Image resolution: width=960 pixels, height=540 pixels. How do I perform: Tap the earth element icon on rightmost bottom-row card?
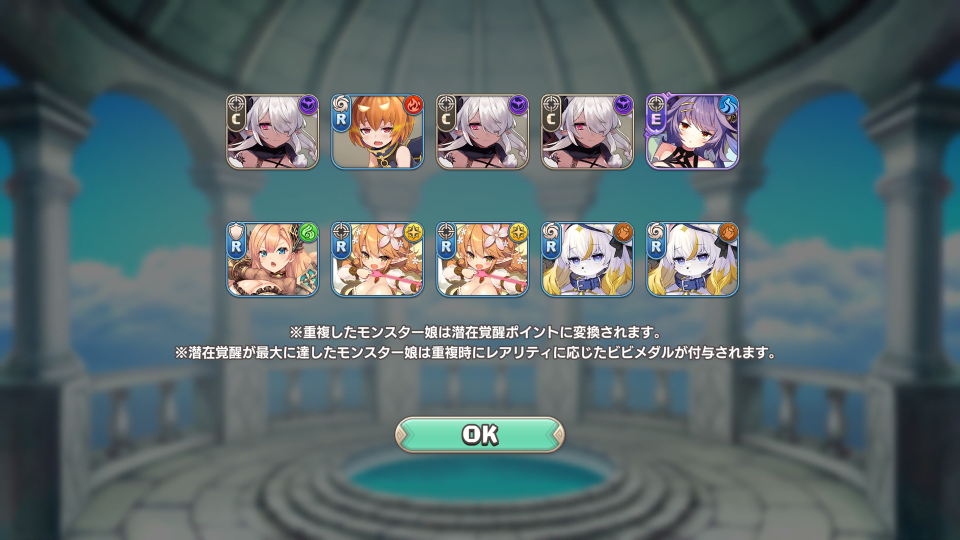coord(729,233)
